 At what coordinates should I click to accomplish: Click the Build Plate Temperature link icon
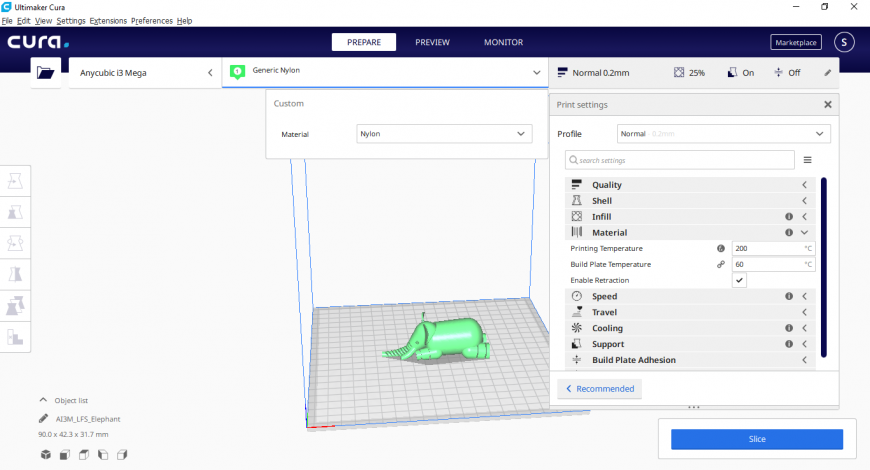pyautogui.click(x=721, y=264)
